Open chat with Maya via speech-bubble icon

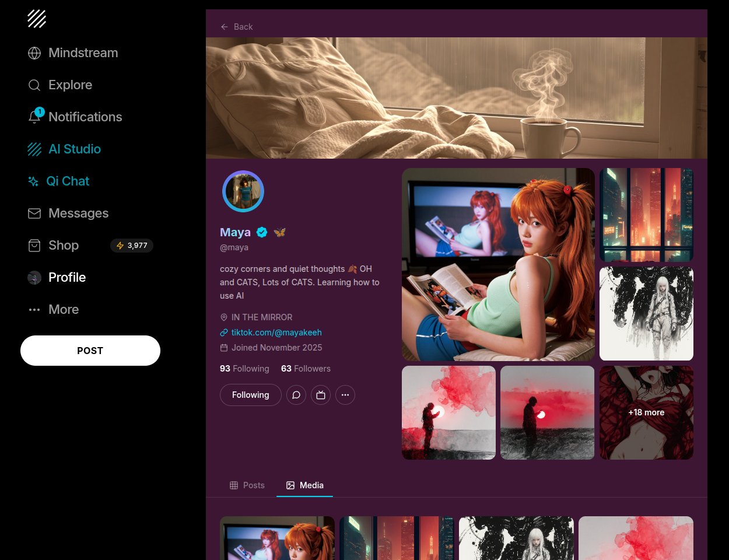pyautogui.click(x=296, y=395)
